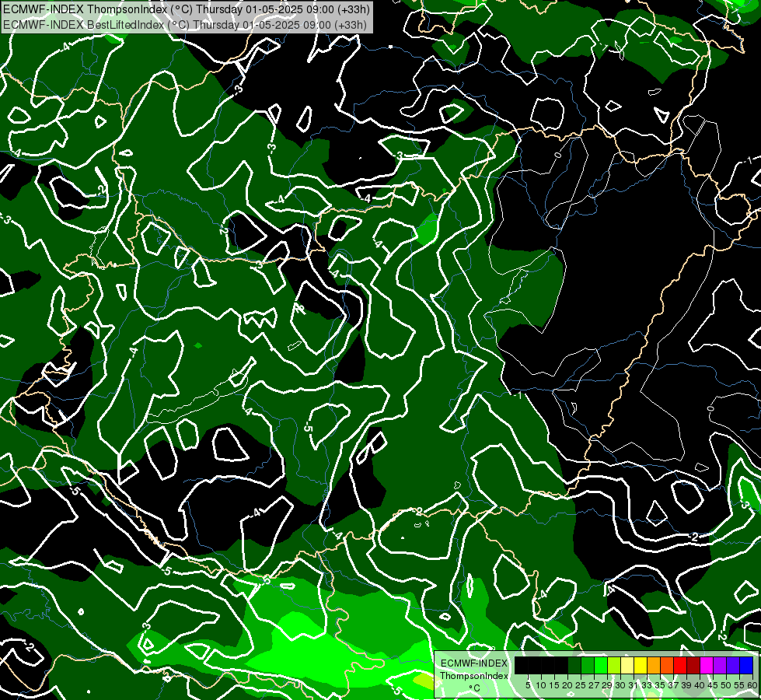The width and height of the screenshot is (761, 700).
Task: Click the legend scale value 29
Action: [x=607, y=685]
